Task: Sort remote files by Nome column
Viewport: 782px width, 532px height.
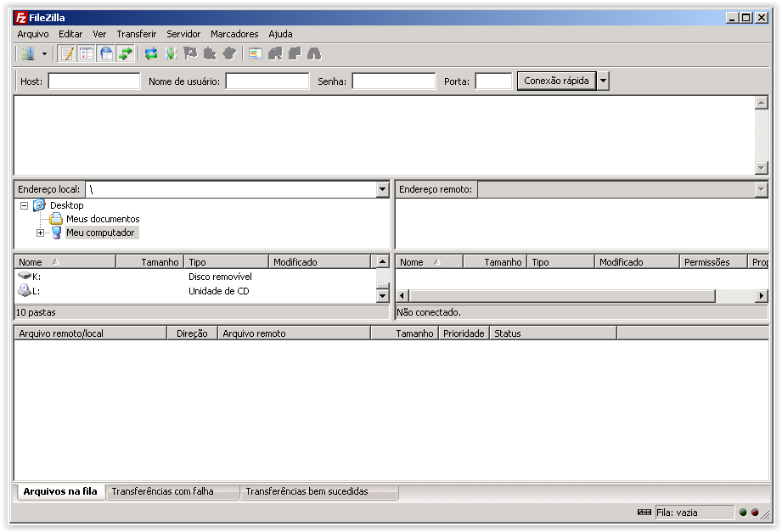Action: pyautogui.click(x=430, y=262)
